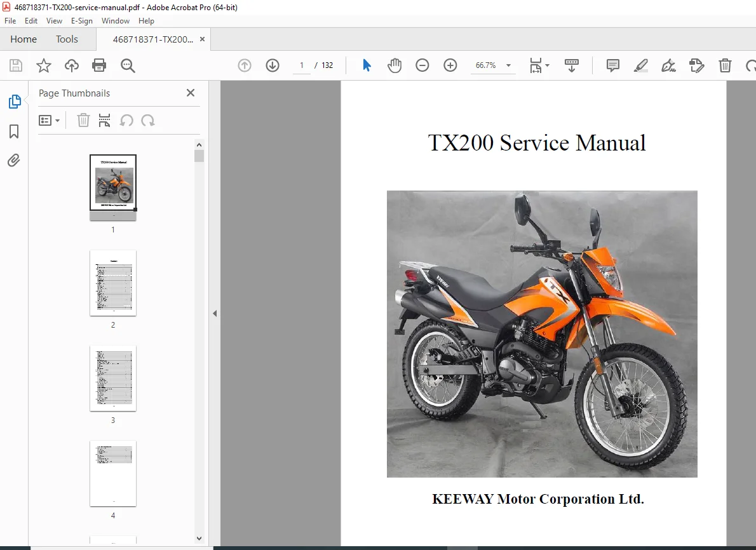Delete selected pages in thumbnails panel
The height and width of the screenshot is (550, 756).
pos(83,120)
